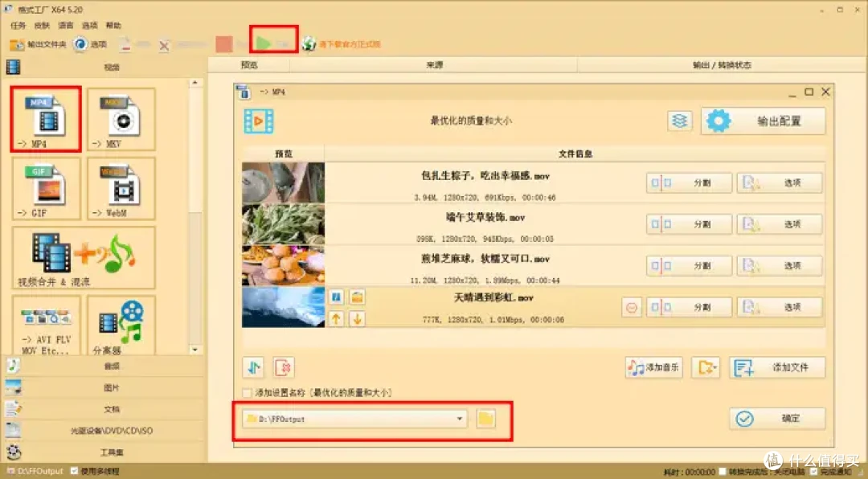Toggle 添加设置名称 checkbox

pyautogui.click(x=247, y=393)
